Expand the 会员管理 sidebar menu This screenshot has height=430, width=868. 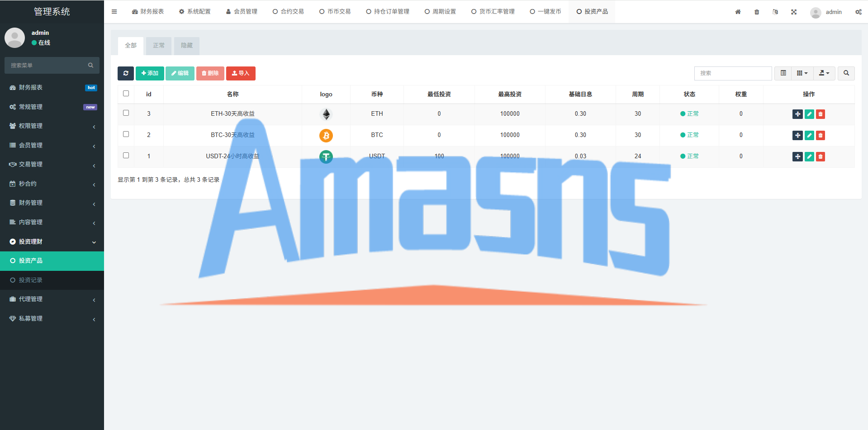tap(52, 145)
